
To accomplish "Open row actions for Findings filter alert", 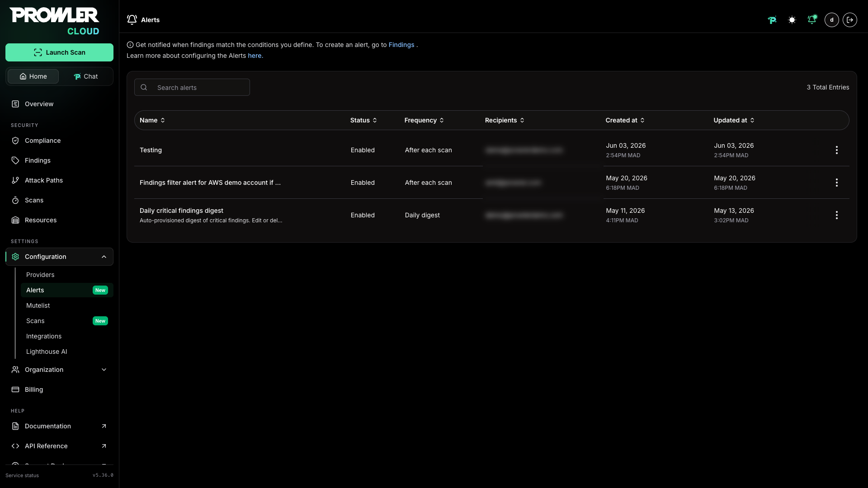I will (x=837, y=183).
